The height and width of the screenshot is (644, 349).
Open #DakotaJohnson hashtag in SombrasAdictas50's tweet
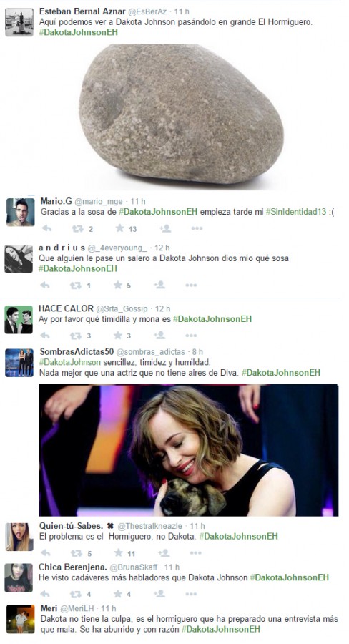(x=70, y=362)
